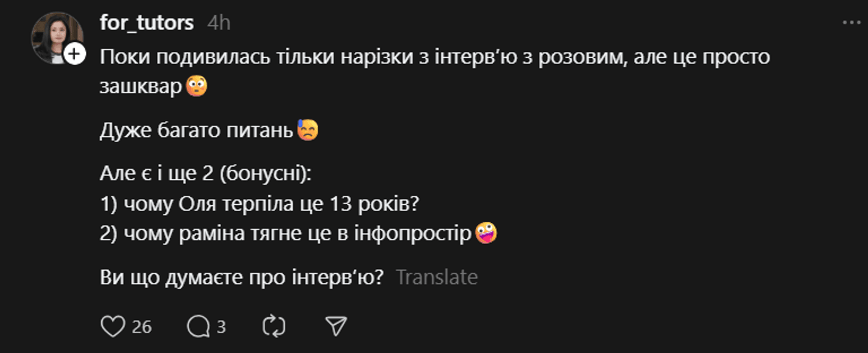Image resolution: width=868 pixels, height=353 pixels.
Task: Visit the for_tutors username link
Action: tap(146, 23)
